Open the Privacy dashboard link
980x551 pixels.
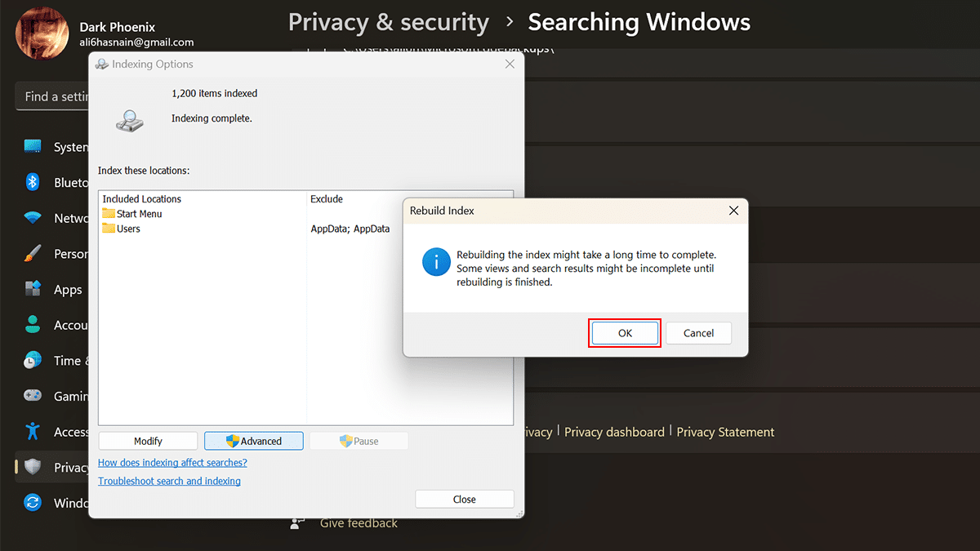point(614,432)
